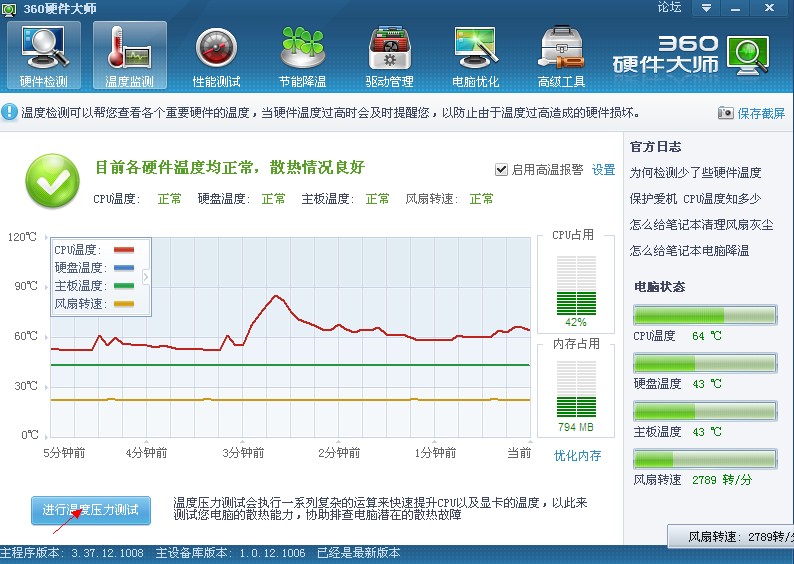Open article 怎么给笔记本清理风扇灰尘
Viewport: 794px width, 564px height.
coord(701,224)
